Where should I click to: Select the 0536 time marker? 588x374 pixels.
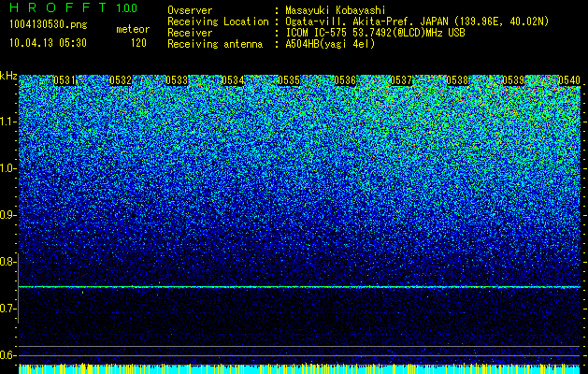(345, 80)
